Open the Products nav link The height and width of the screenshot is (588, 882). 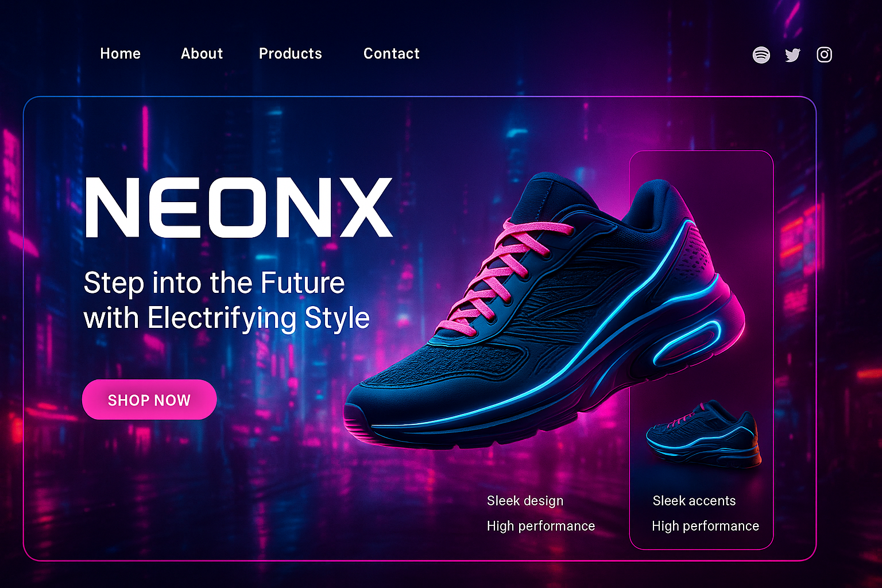(x=291, y=53)
